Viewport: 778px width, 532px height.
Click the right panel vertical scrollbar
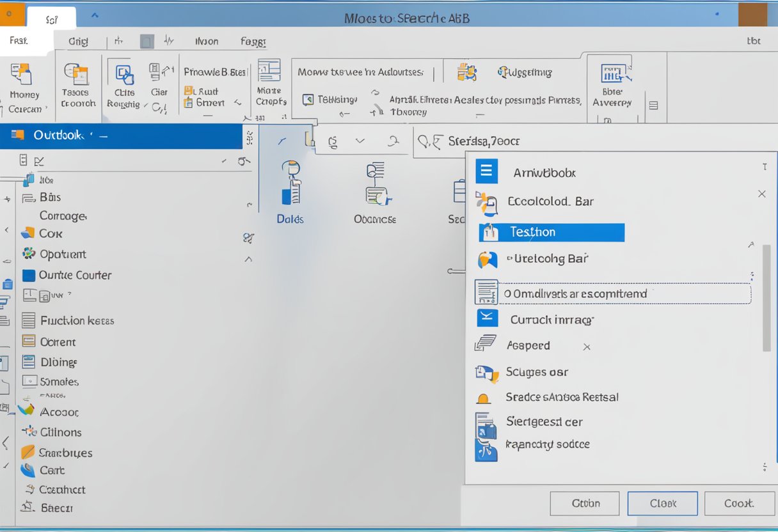click(x=766, y=297)
